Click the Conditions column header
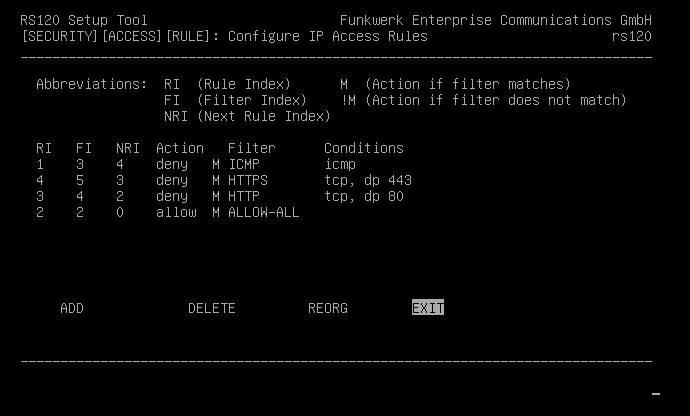The height and width of the screenshot is (416, 690). pyautogui.click(x=364, y=148)
